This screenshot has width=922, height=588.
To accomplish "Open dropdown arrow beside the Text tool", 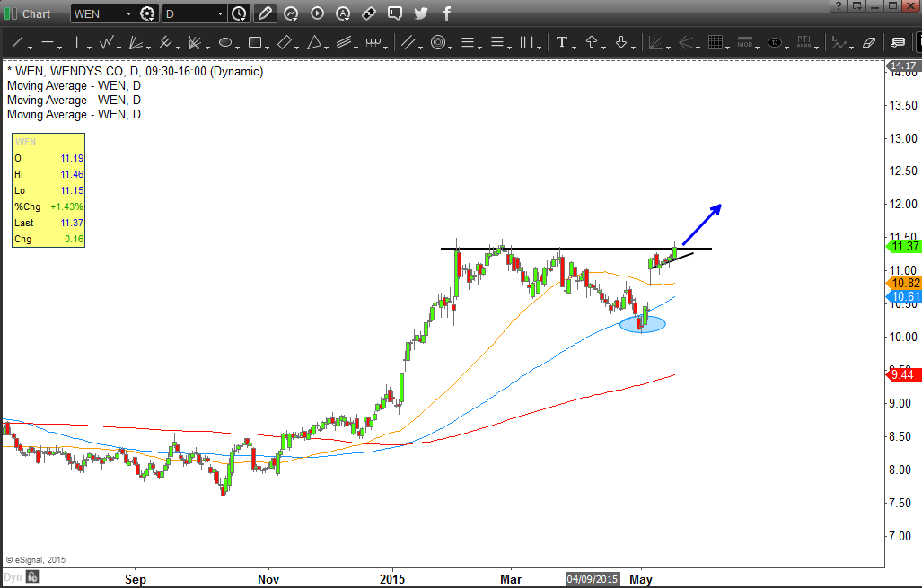I will [574, 46].
